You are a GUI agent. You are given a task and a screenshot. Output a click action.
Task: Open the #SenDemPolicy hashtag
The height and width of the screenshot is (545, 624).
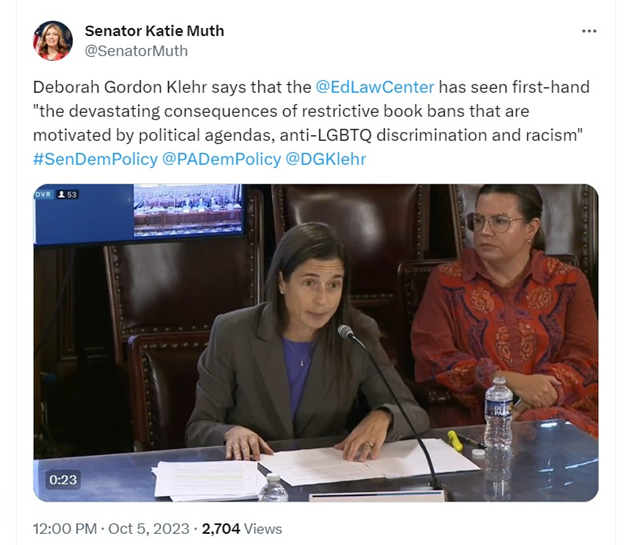[96, 159]
